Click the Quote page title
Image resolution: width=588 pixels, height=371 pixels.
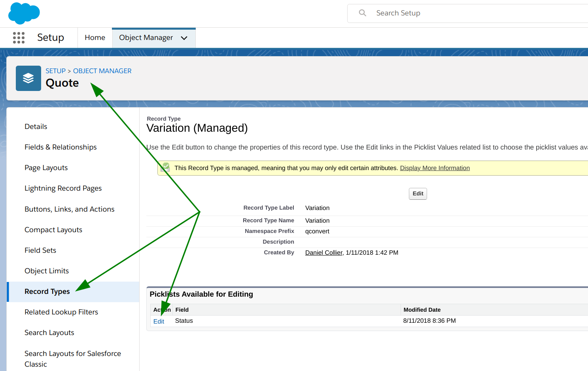click(62, 83)
